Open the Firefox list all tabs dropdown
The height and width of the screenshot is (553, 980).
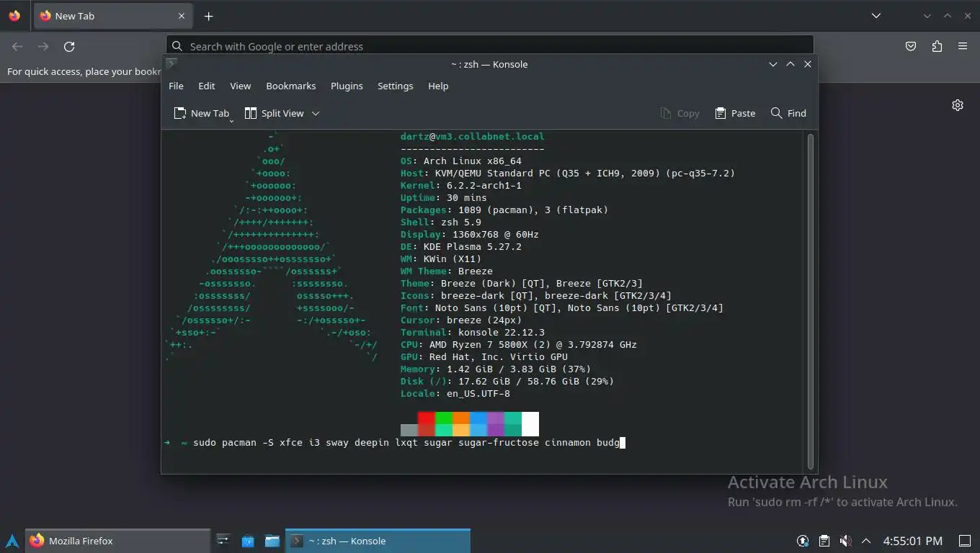(x=876, y=16)
